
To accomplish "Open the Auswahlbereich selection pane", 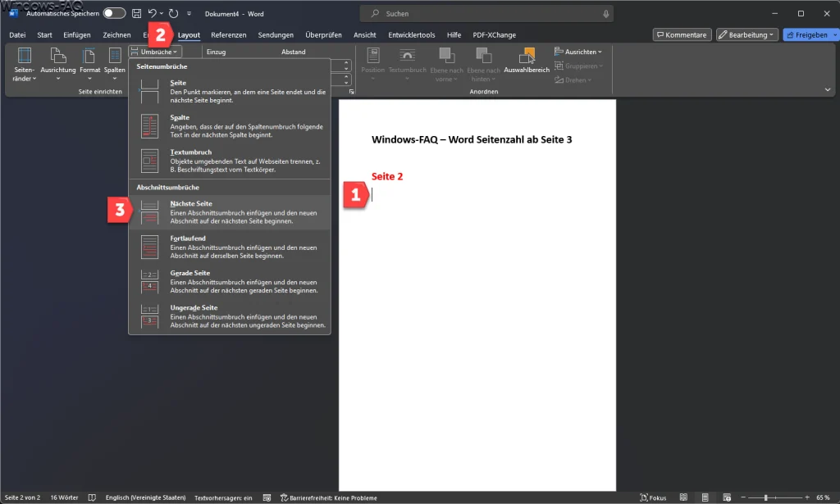I will [527, 61].
